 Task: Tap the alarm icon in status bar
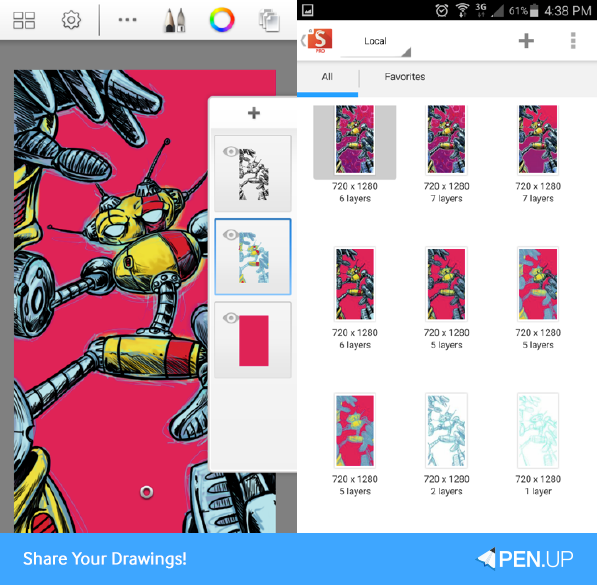click(x=442, y=10)
